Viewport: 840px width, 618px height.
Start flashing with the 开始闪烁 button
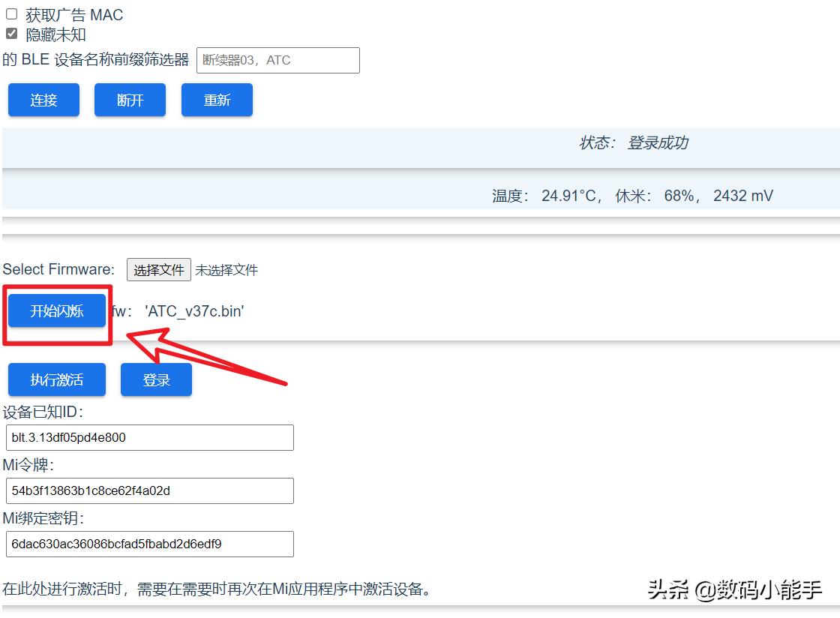[x=57, y=310]
